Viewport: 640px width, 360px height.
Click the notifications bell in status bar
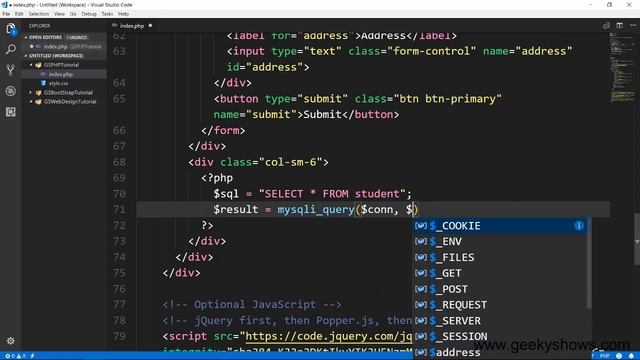tap(631, 356)
